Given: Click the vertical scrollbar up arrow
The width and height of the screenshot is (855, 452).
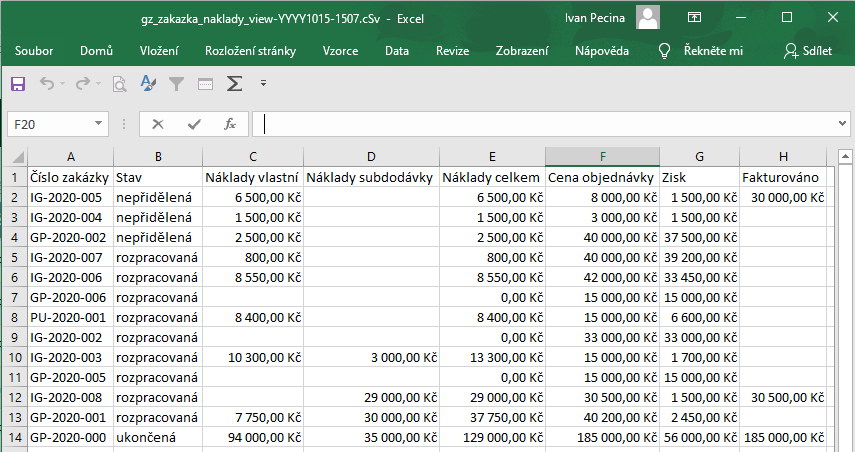Looking at the screenshot, I should click(845, 156).
